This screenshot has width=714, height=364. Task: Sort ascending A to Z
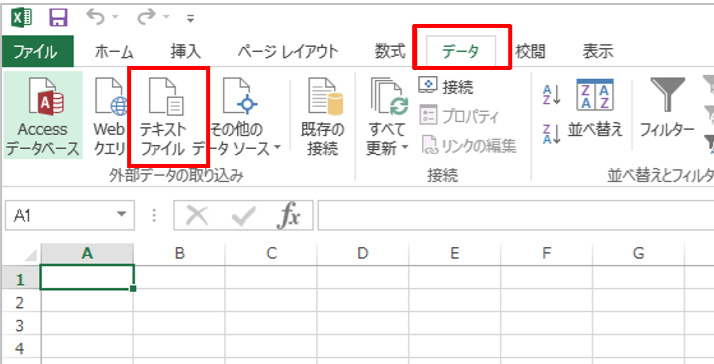552,94
